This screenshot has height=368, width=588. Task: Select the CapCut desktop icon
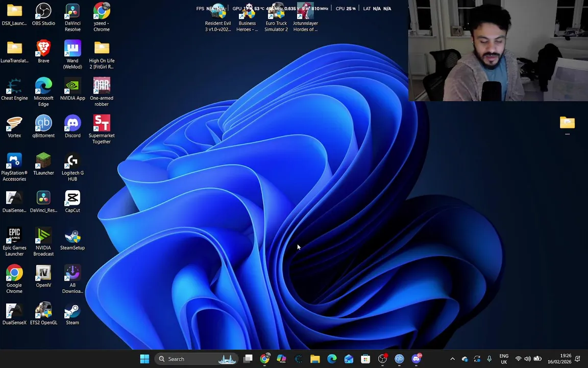click(72, 202)
